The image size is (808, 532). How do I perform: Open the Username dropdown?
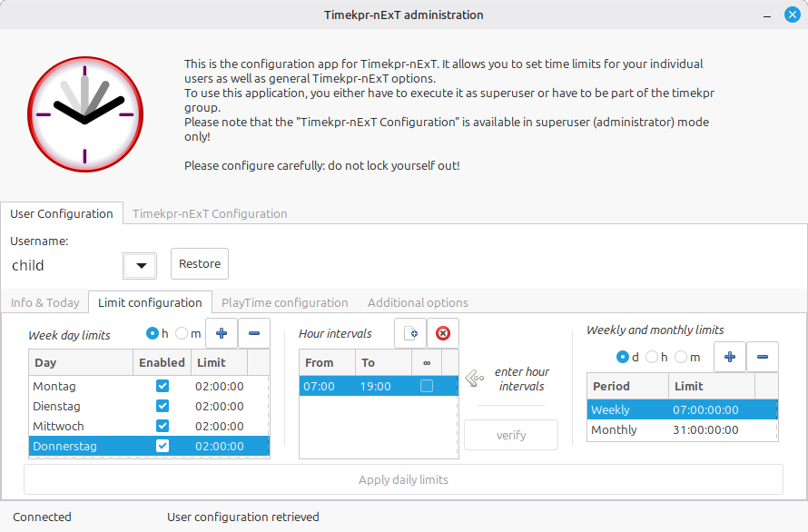[x=140, y=265]
